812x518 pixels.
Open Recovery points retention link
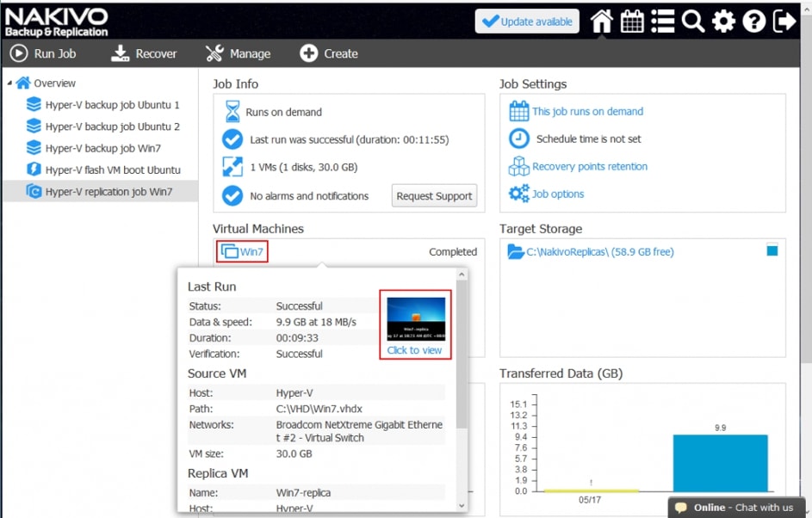pos(589,166)
